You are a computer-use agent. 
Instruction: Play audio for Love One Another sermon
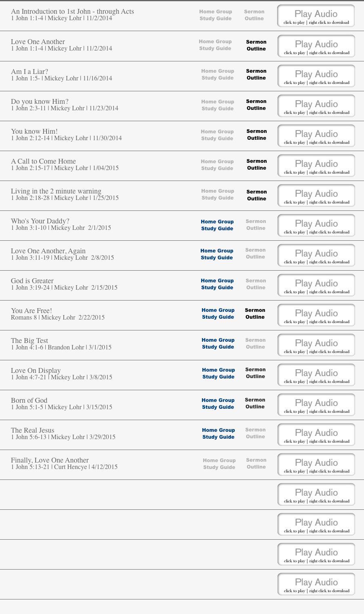point(316,46)
